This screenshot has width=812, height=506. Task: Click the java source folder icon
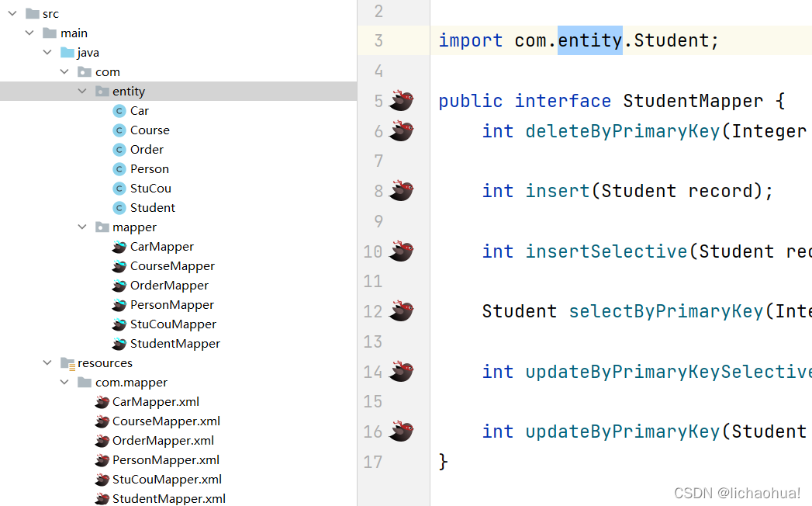[x=67, y=52]
